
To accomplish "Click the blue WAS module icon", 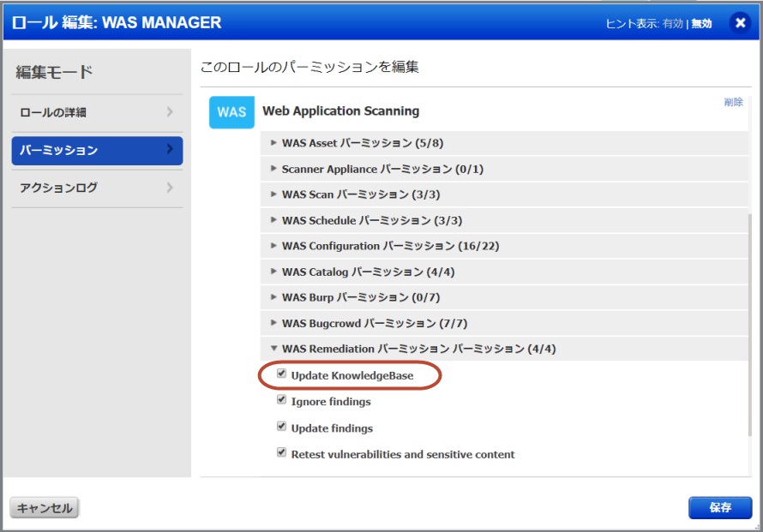I will tap(231, 112).
